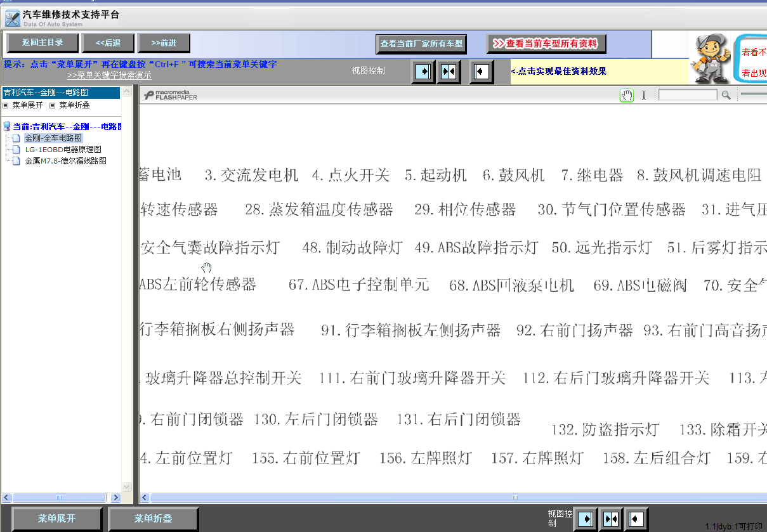The width and height of the screenshot is (767, 532).
Task: Adjust the FlashPaper zoom slider
Action: [x=754, y=95]
